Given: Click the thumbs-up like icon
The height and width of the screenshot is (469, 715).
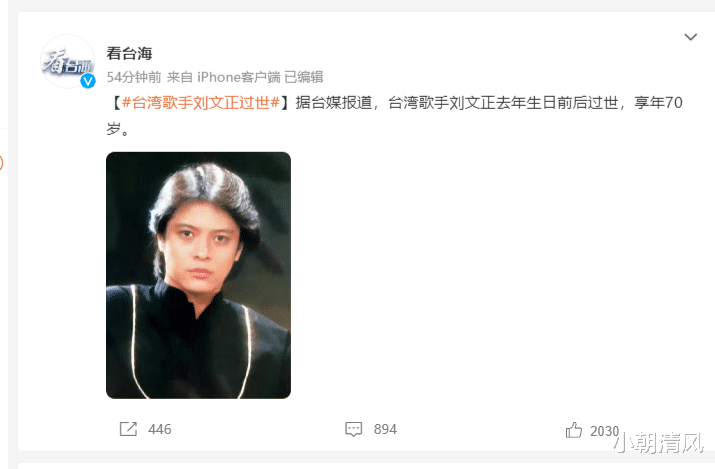Looking at the screenshot, I should pos(574,429).
